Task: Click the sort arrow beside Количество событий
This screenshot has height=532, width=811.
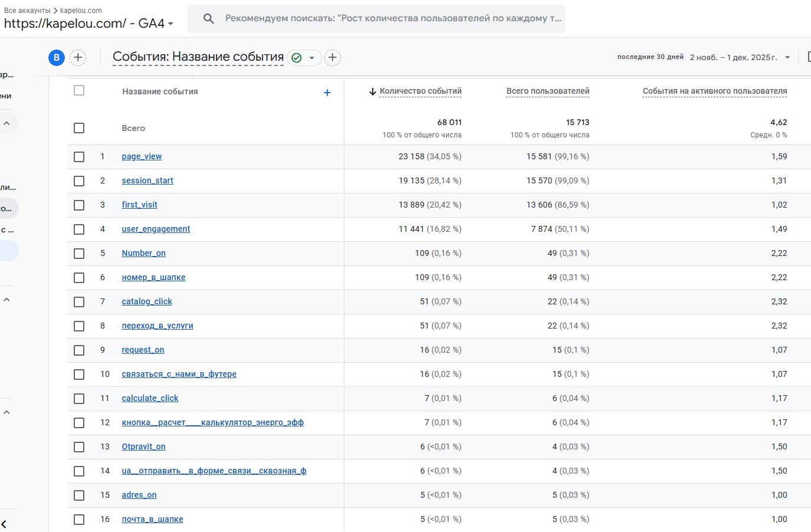Action: (373, 91)
